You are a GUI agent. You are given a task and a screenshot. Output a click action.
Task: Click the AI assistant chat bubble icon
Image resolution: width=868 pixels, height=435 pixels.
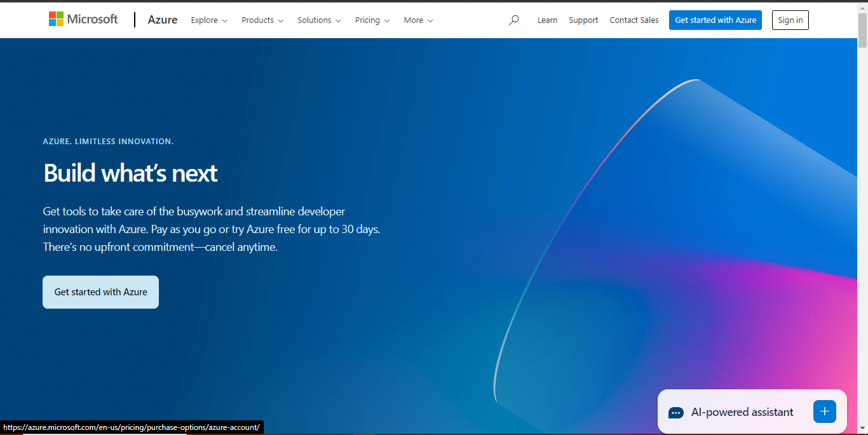pyautogui.click(x=675, y=413)
